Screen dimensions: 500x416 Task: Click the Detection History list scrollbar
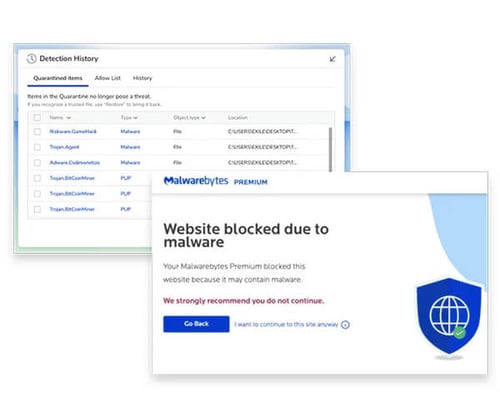[331, 149]
